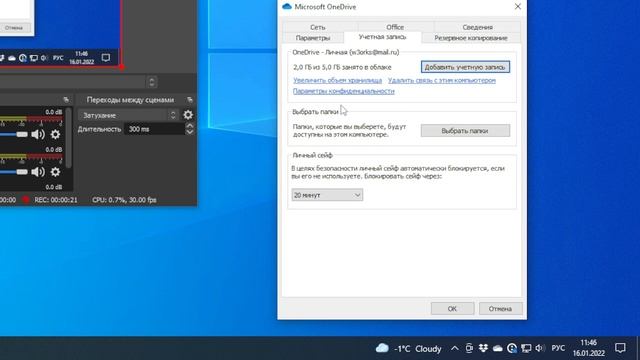
Task: Adjust Длительность stepper arrows
Action: 189,129
